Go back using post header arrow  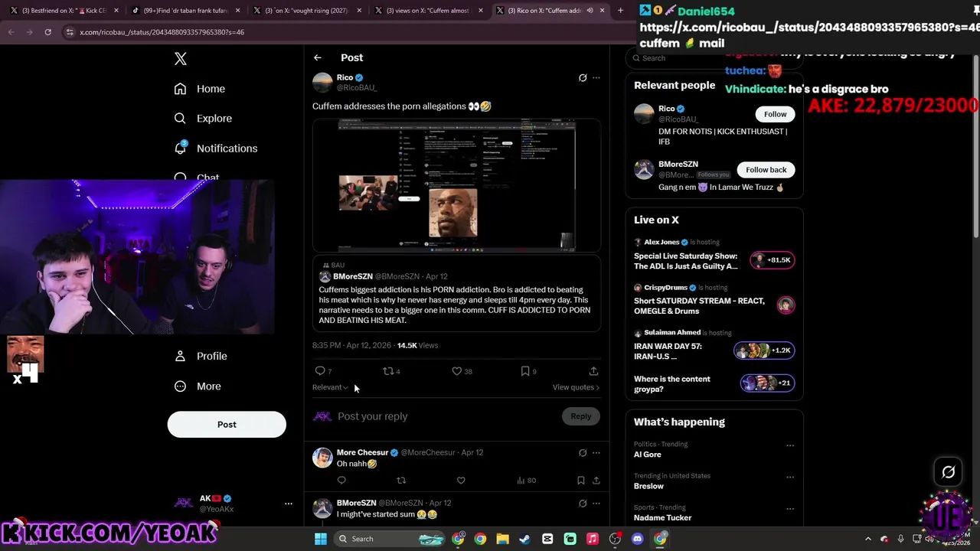317,57
